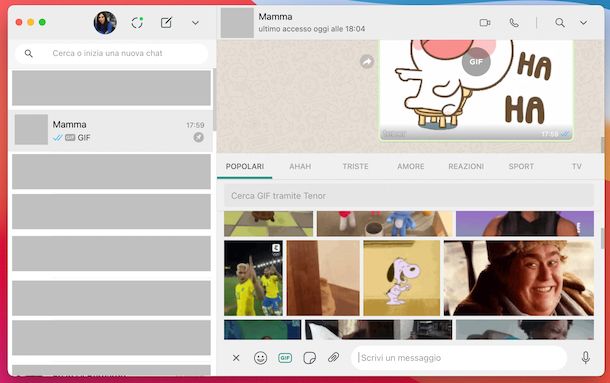The width and height of the screenshot is (610, 383).
Task: Start a new chat with compose icon
Action: click(166, 23)
